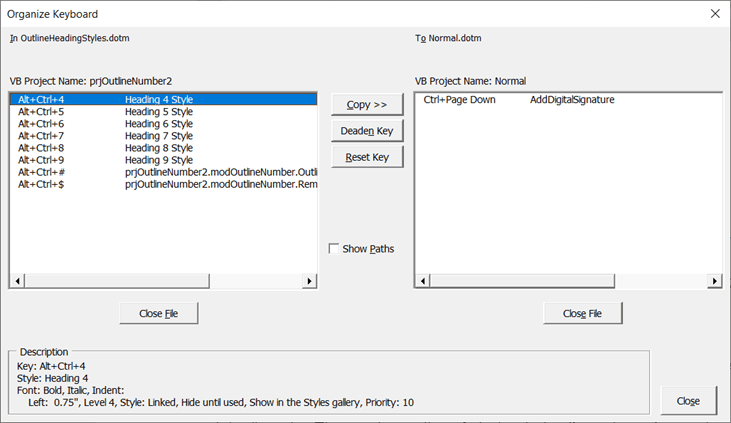This screenshot has width=731, height=423.
Task: Select Ctrl+Page Down AddDigitalSignature entry
Action: 518,100
